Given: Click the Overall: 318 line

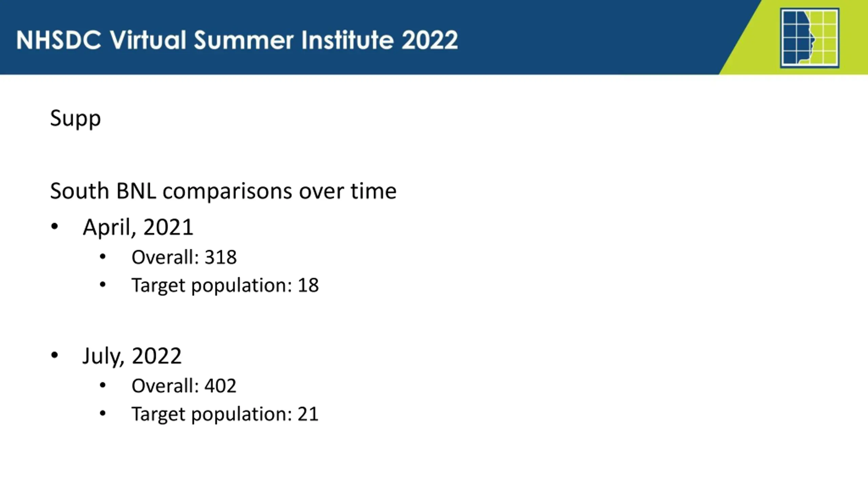Looking at the screenshot, I should pos(184,257).
